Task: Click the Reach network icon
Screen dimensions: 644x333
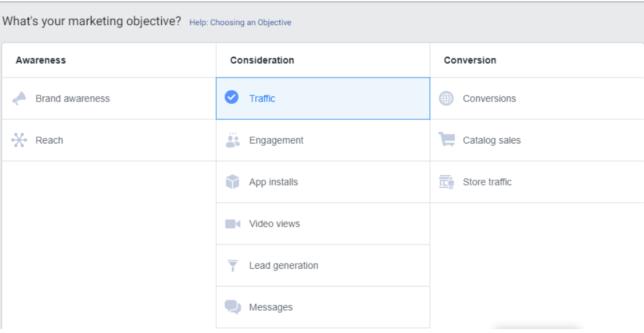Action: [x=19, y=140]
